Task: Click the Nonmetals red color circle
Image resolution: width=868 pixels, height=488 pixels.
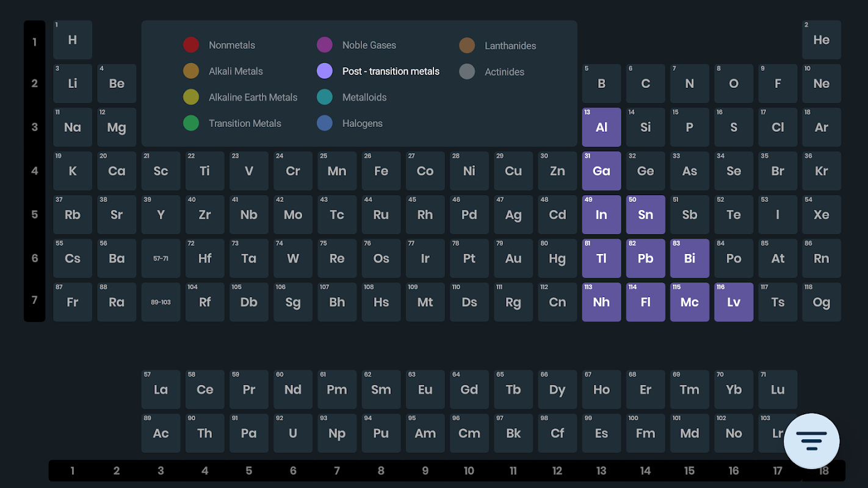Action: (191, 45)
